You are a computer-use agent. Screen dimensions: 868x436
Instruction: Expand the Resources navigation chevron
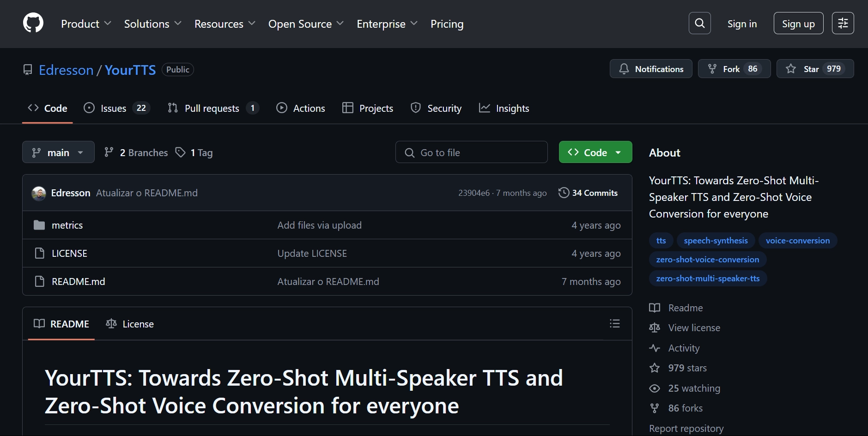pos(251,24)
